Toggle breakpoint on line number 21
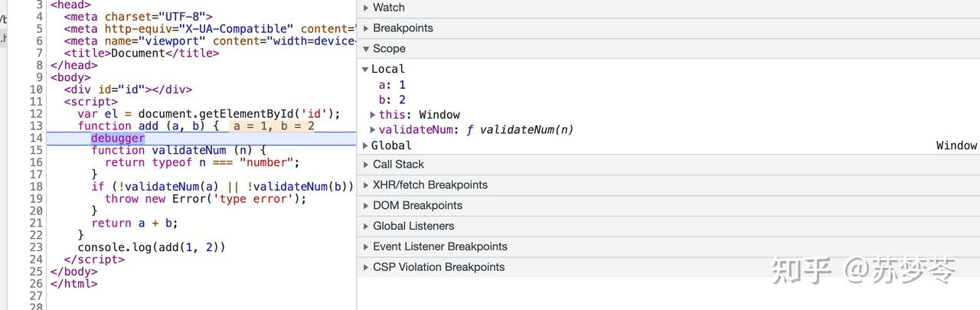The image size is (980, 310). coord(36,224)
